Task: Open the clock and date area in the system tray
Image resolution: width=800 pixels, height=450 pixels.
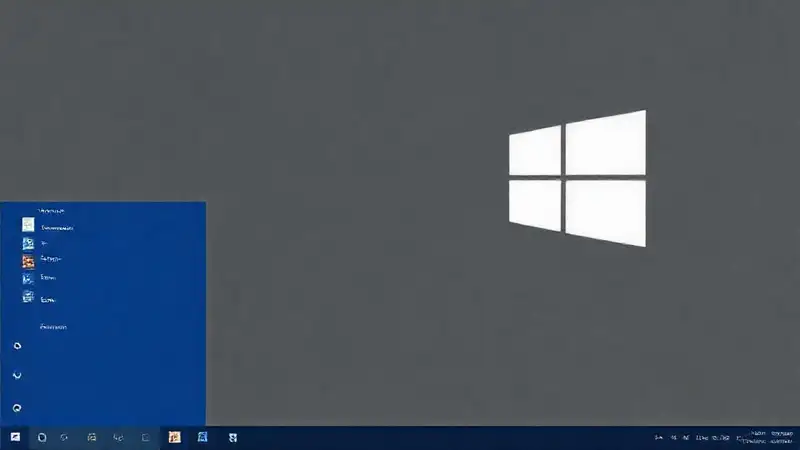Action: 769,437
